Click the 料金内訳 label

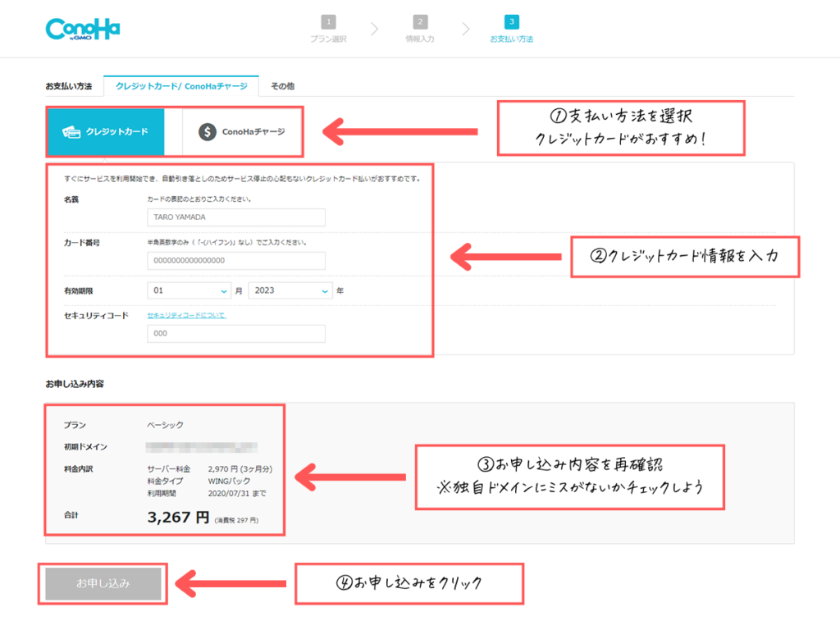coord(78,469)
